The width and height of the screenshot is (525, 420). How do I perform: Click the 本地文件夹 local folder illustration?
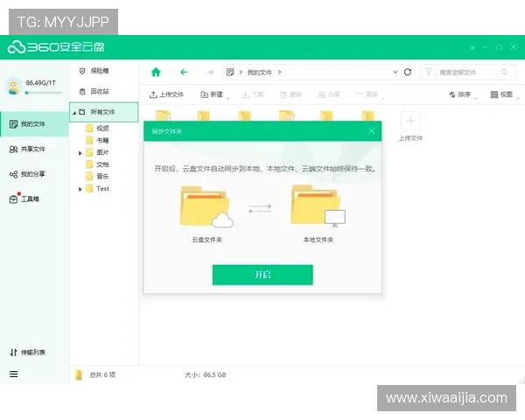[x=318, y=206]
